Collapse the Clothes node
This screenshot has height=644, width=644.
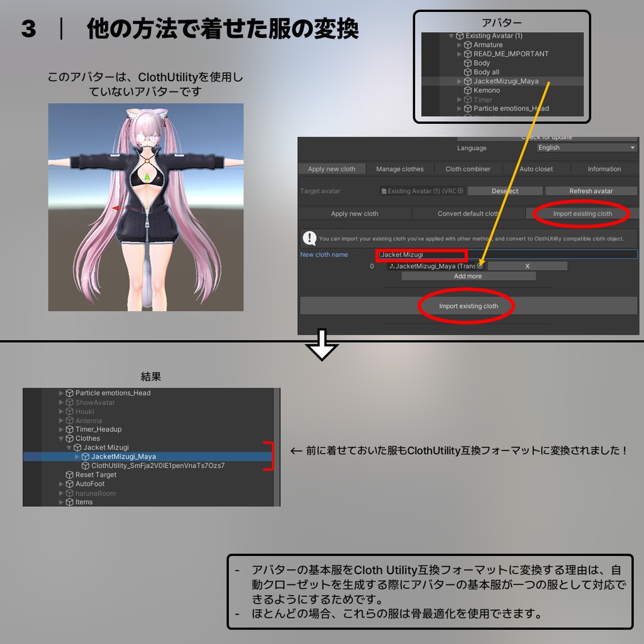[x=61, y=438]
